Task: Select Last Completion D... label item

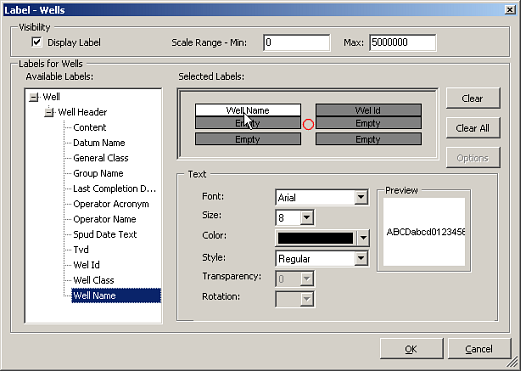Action: click(x=114, y=189)
